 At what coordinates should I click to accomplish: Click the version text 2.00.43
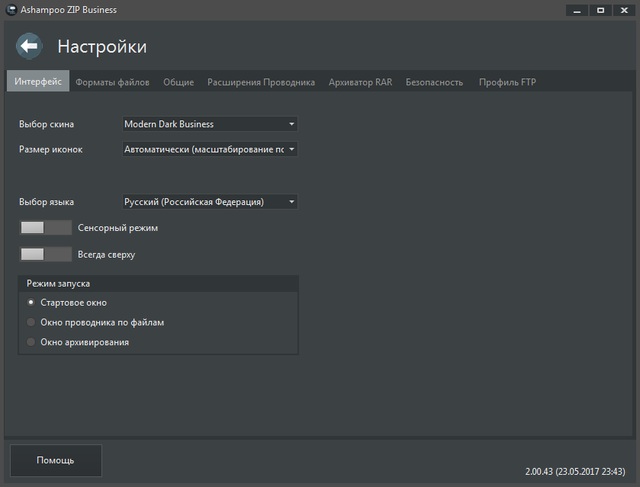(x=575, y=471)
